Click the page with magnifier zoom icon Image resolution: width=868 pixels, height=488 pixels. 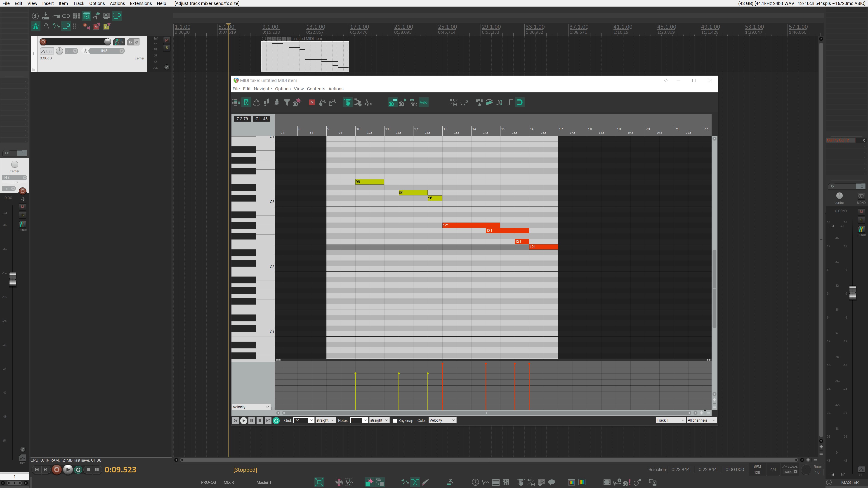click(x=332, y=102)
